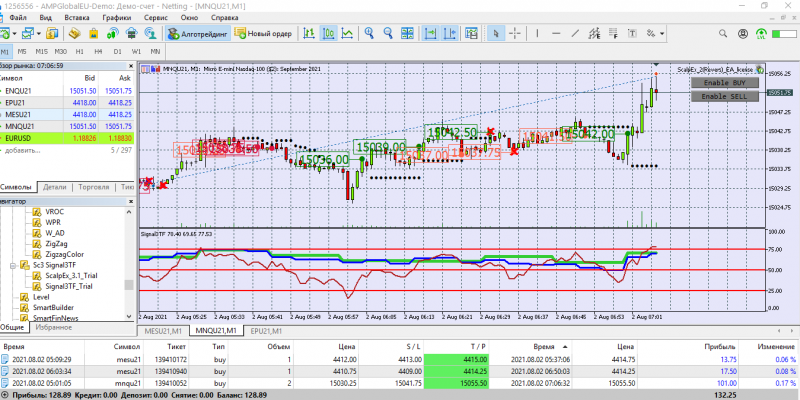
Task: Zoom out of the chart with magnifier minus
Action: tap(389, 33)
